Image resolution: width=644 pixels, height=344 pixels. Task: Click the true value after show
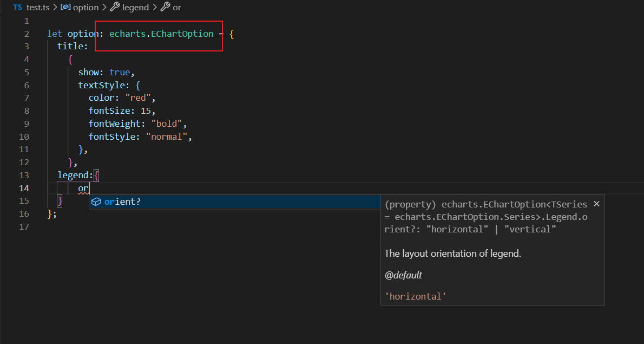(x=120, y=72)
